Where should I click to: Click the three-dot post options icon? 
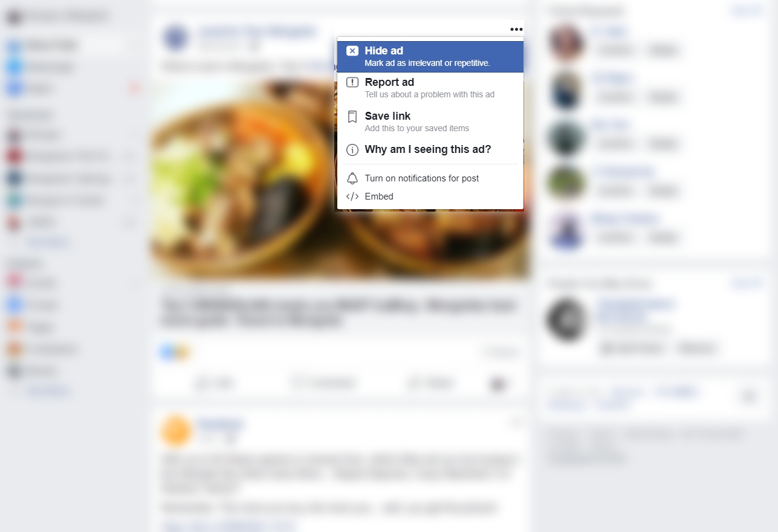516,29
